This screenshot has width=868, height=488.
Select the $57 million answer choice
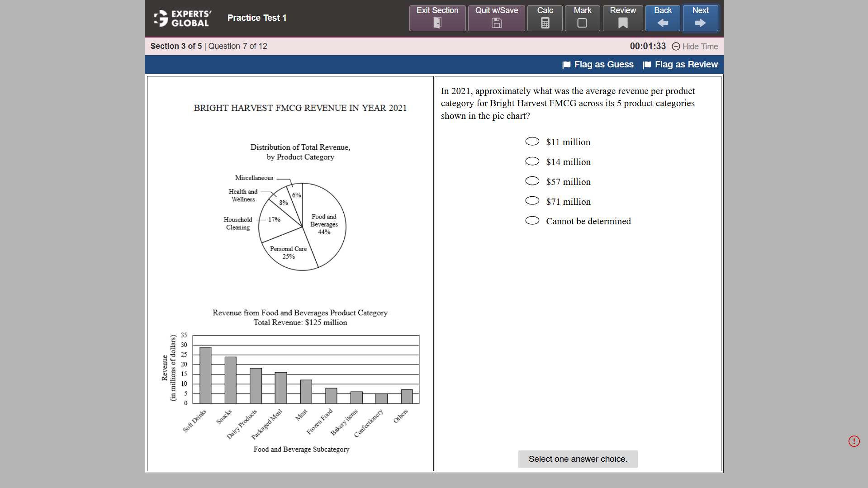[x=532, y=181]
